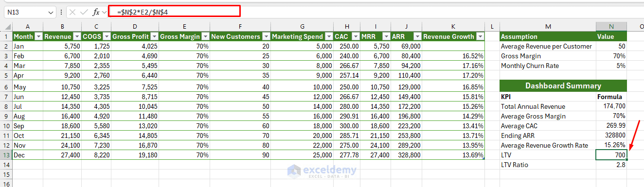Click the LTV Ratio label
Screen dimensions: 644x187
tap(514, 165)
